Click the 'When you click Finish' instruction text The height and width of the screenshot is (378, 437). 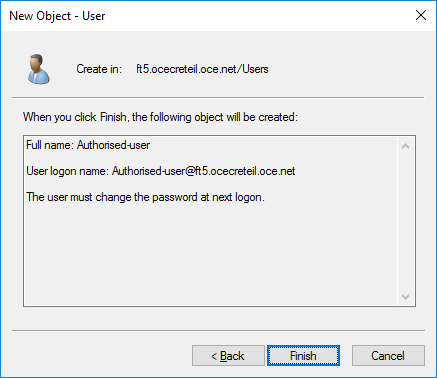[160, 117]
